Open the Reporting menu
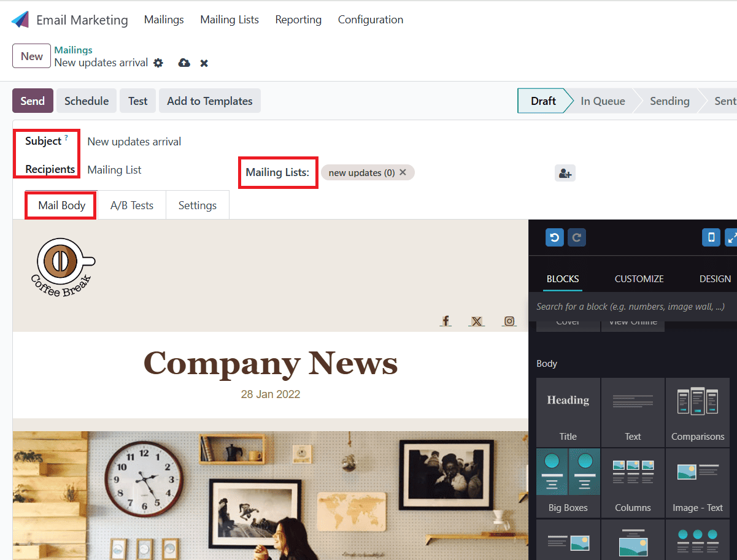Viewport: 737px width, 560px height. click(298, 20)
